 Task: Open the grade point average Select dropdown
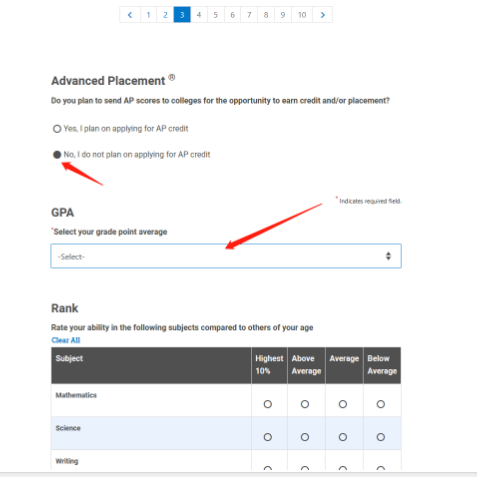(x=226, y=256)
